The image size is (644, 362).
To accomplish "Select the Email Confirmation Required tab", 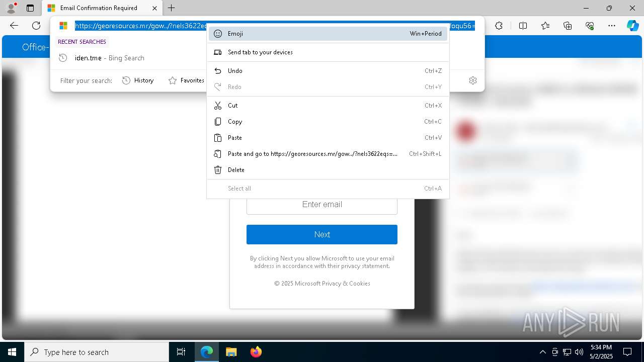I will tap(102, 8).
